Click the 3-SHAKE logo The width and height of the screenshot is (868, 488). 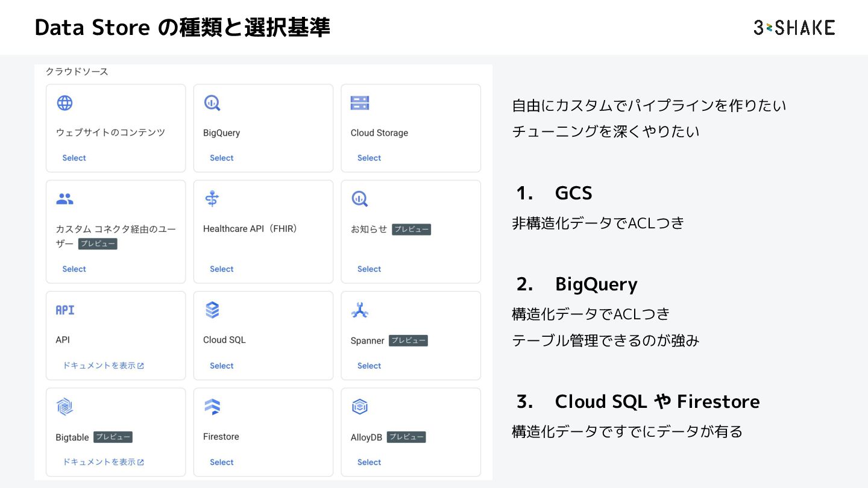pos(794,28)
